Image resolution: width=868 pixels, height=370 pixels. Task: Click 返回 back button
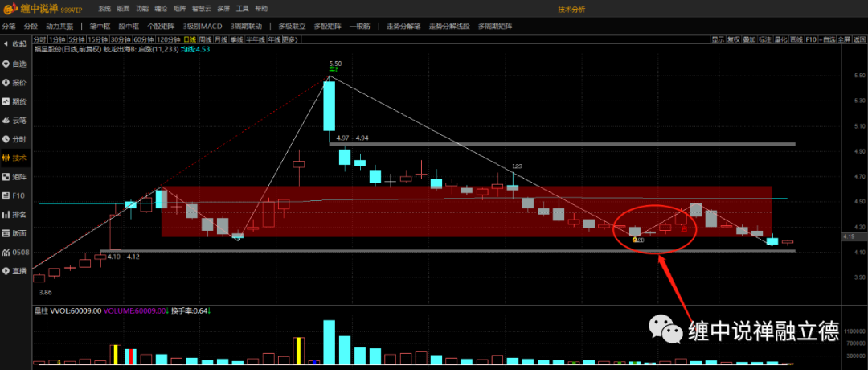point(858,39)
